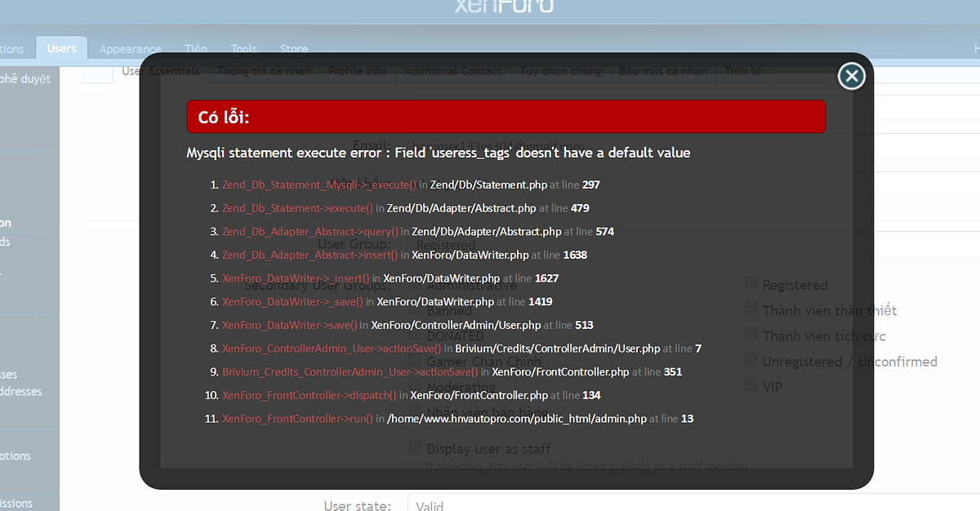Go to the Tools tab
Screen dimensions: 980x511
pyautogui.click(x=243, y=49)
